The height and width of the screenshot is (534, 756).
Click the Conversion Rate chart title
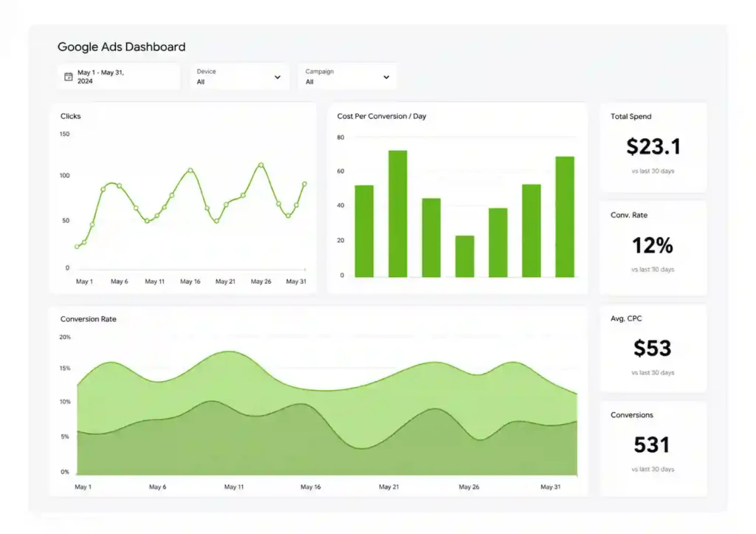[89, 319]
